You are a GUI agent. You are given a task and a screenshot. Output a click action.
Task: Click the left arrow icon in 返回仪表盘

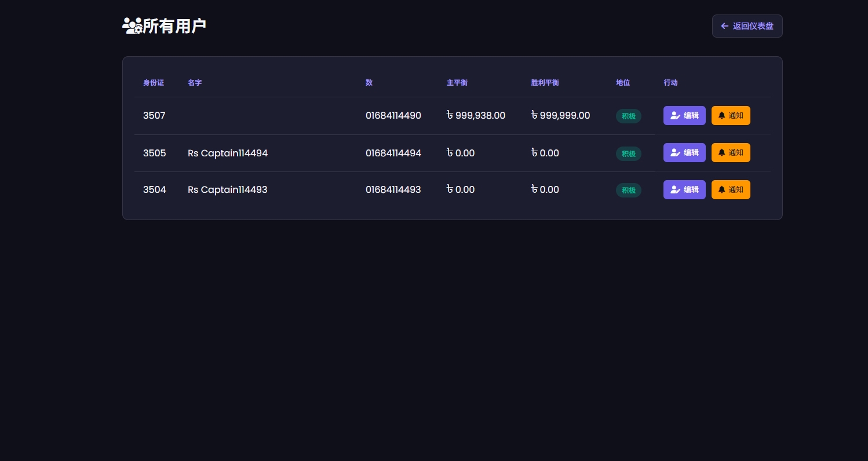tap(724, 26)
